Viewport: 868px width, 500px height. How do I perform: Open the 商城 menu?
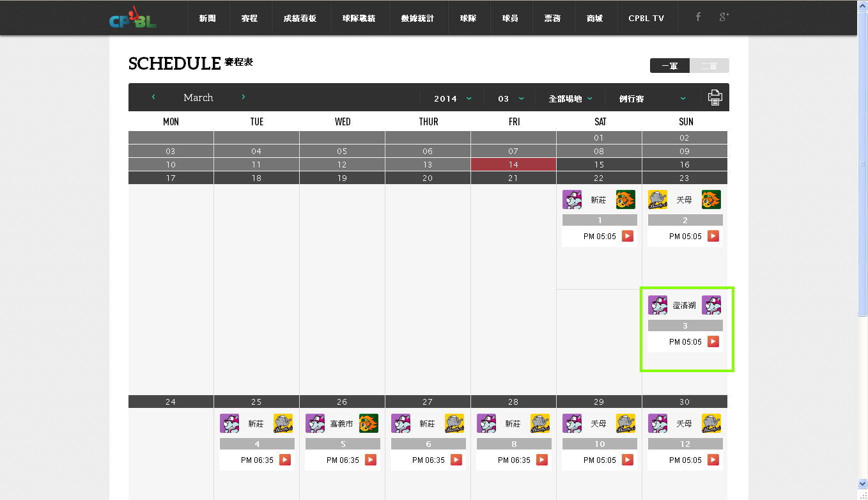point(595,18)
